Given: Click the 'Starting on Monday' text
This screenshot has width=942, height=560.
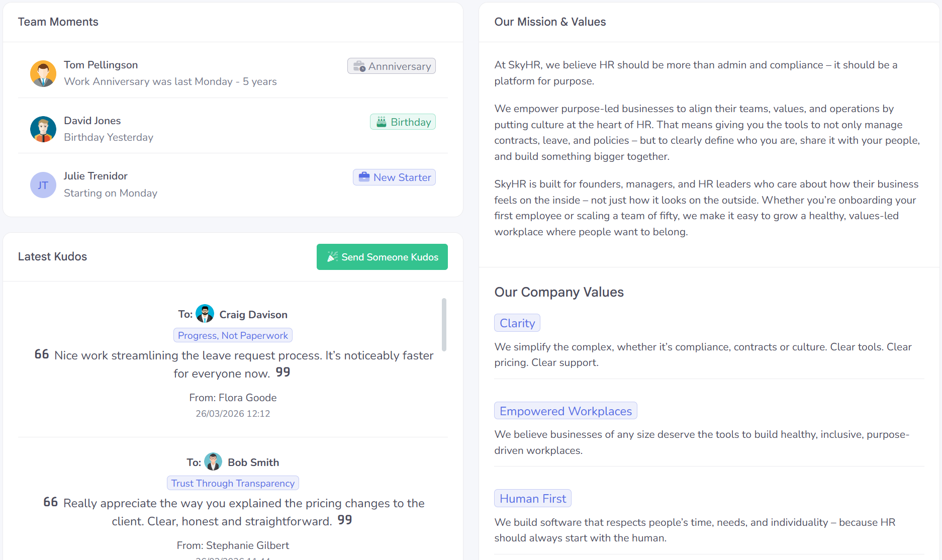Looking at the screenshot, I should pos(111,193).
